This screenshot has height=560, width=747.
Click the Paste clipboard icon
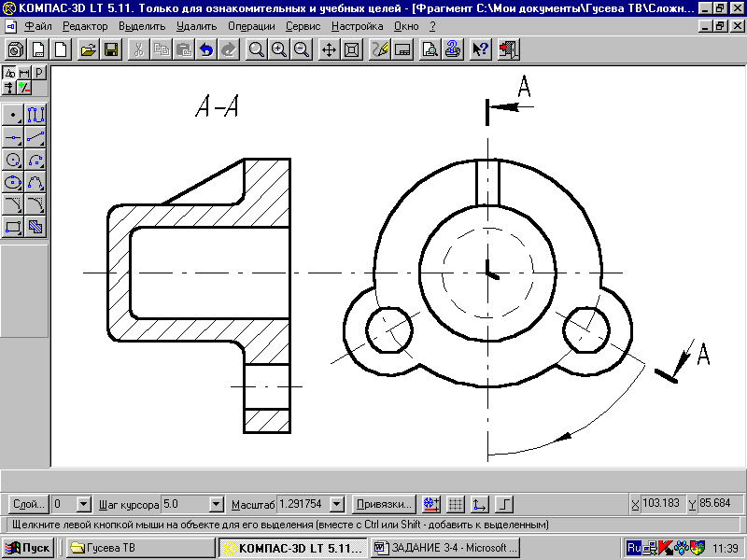click(x=184, y=49)
